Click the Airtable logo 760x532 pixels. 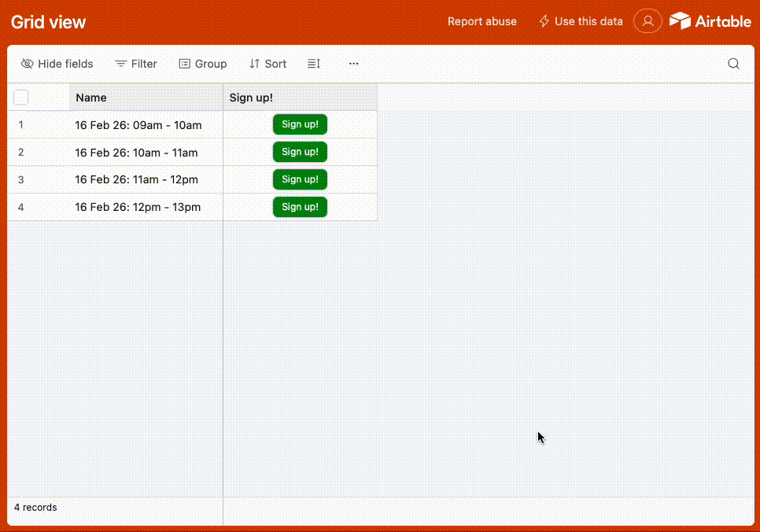[x=710, y=21]
